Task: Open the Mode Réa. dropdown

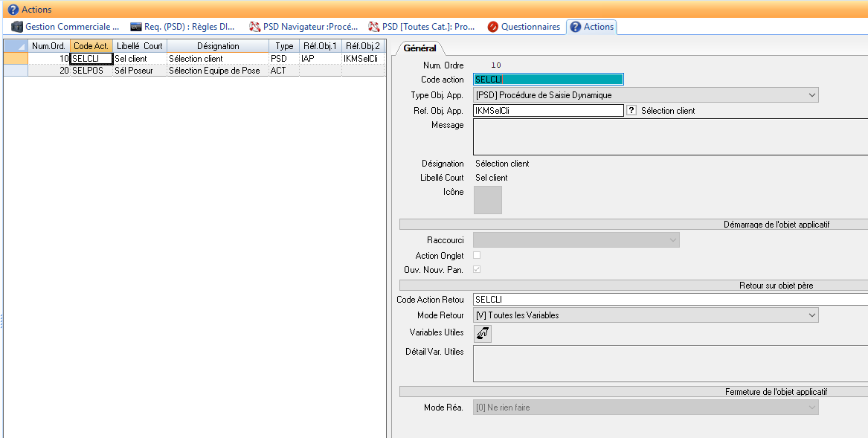Action: point(811,408)
